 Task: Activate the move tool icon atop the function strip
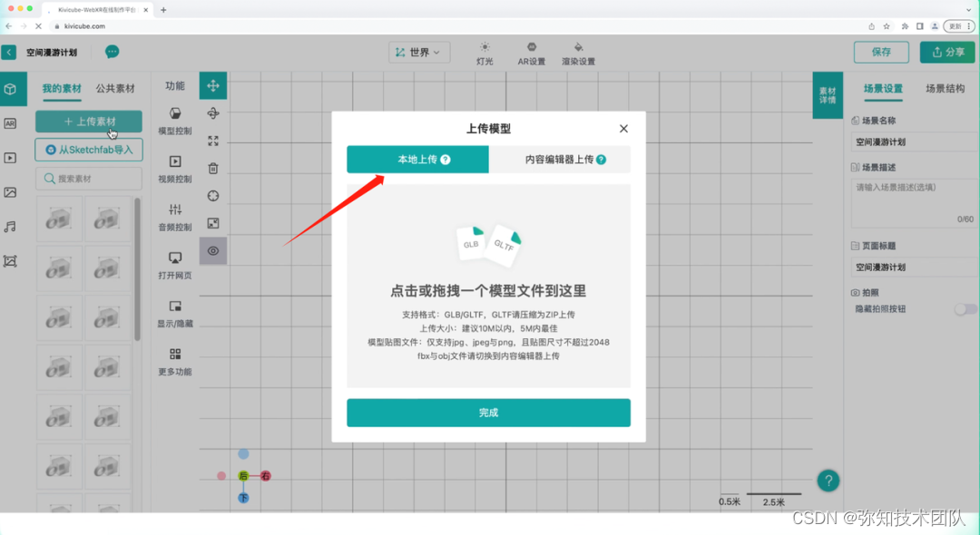(x=213, y=85)
